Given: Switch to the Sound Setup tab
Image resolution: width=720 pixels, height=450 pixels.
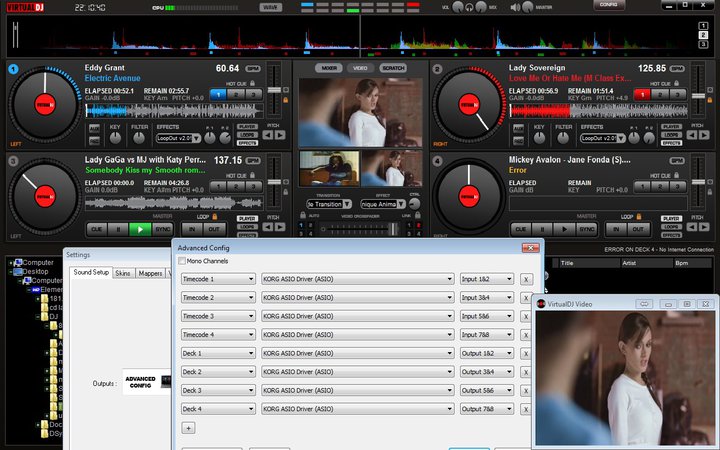Looking at the screenshot, I should click(91, 272).
